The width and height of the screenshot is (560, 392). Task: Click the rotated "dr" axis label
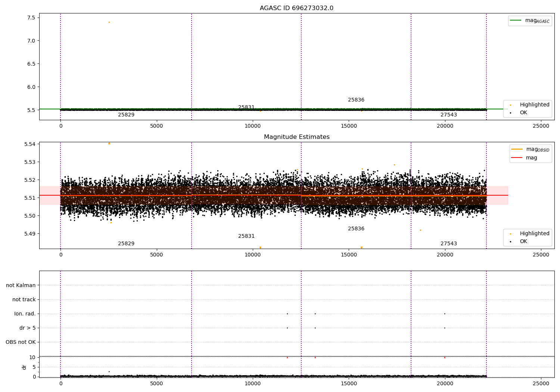24,367
